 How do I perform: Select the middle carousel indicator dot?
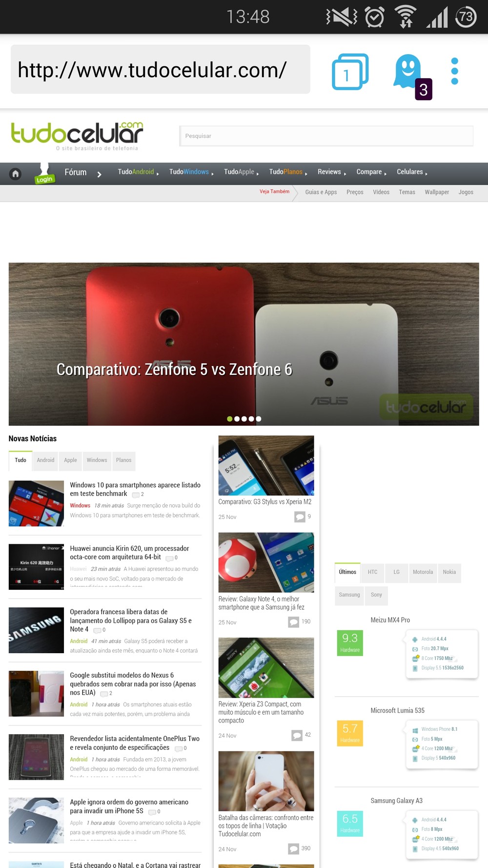click(244, 419)
